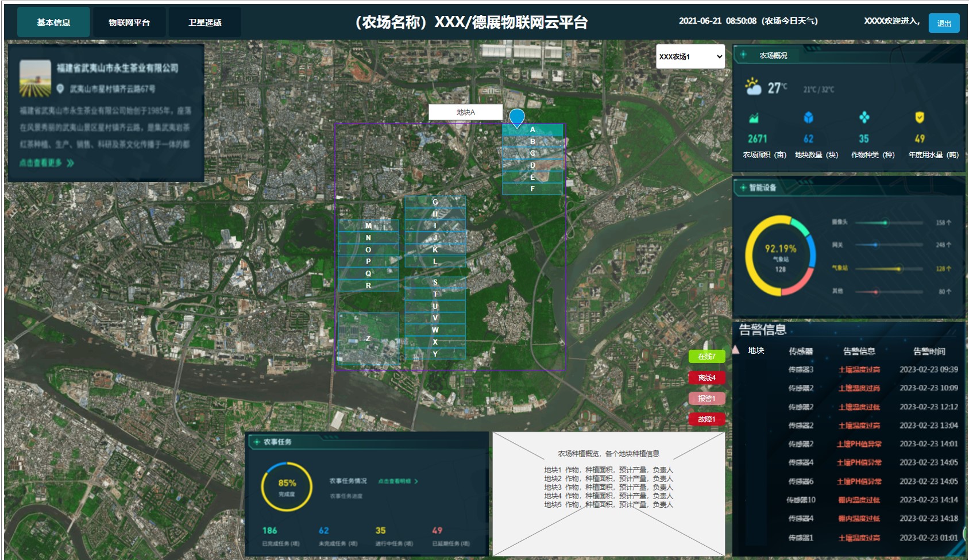Click 土壤温度过低 alert at 12:12
The height and width of the screenshot is (560, 969).
coord(859,407)
